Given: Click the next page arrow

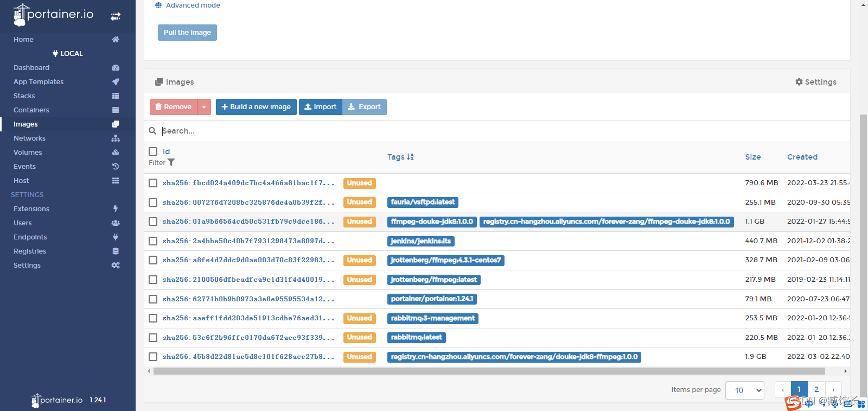Looking at the screenshot, I should tap(833, 389).
